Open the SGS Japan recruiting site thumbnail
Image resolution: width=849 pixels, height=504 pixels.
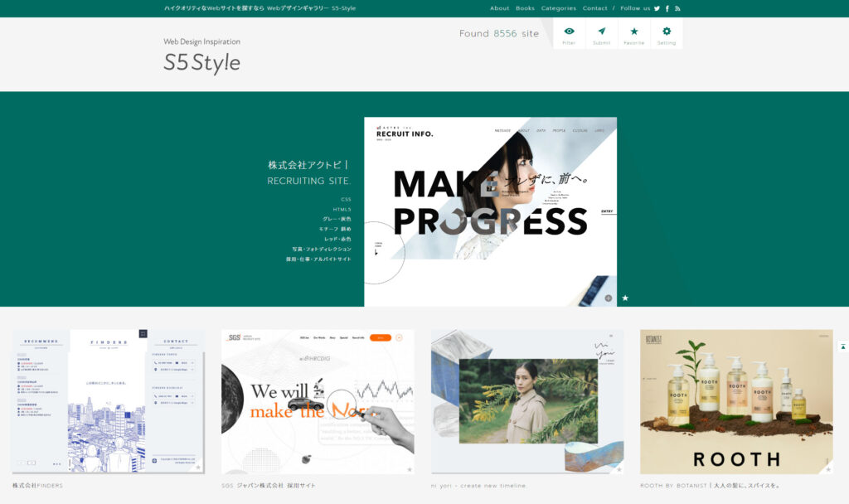click(x=318, y=402)
